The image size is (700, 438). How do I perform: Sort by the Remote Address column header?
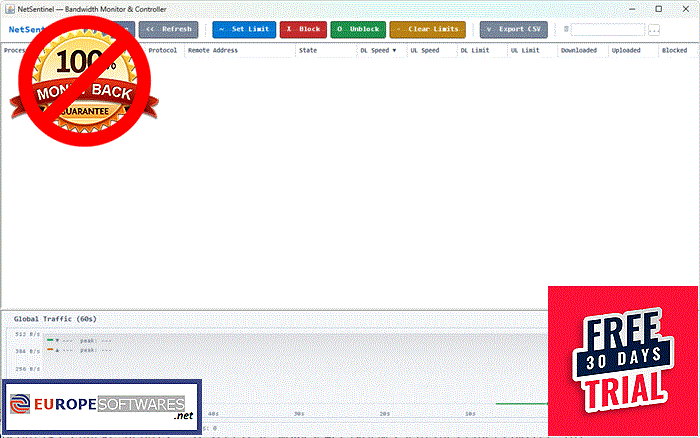point(213,50)
